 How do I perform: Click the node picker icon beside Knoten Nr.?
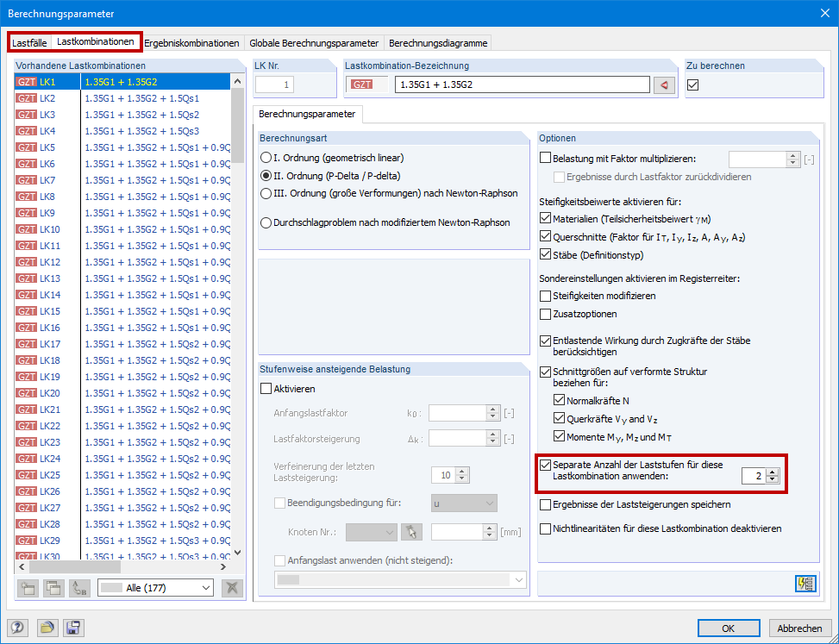(411, 532)
